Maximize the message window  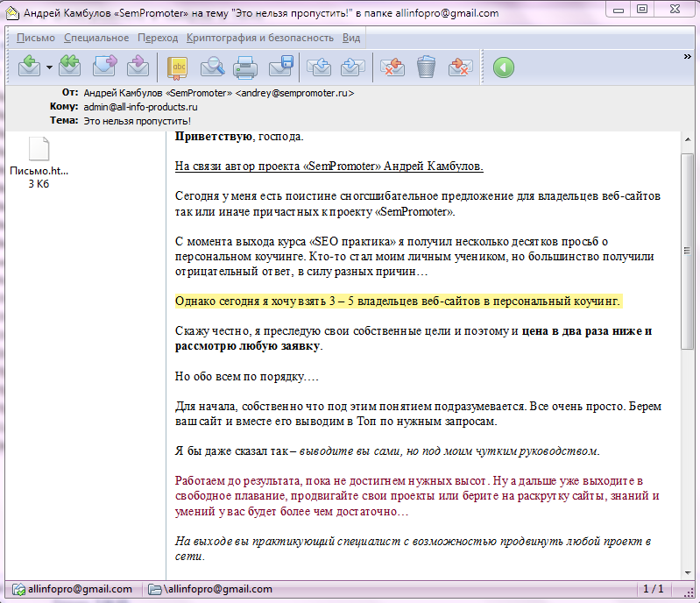tap(642, 9)
